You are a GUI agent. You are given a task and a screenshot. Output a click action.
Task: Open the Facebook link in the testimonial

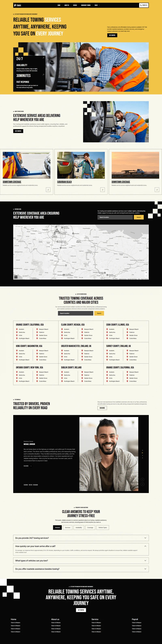click(26, 485)
